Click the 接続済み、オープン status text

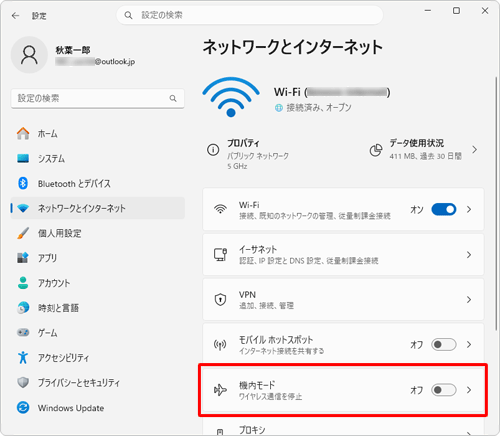click(x=319, y=108)
